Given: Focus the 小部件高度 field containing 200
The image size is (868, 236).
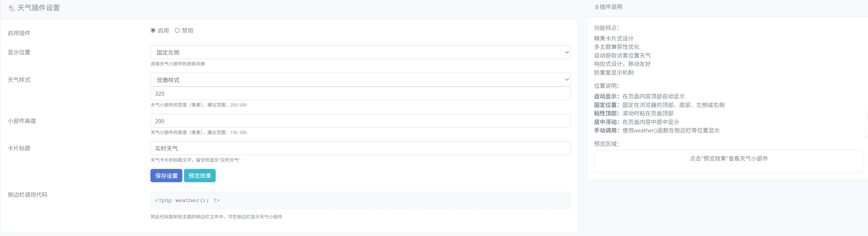Looking at the screenshot, I should click(x=360, y=121).
